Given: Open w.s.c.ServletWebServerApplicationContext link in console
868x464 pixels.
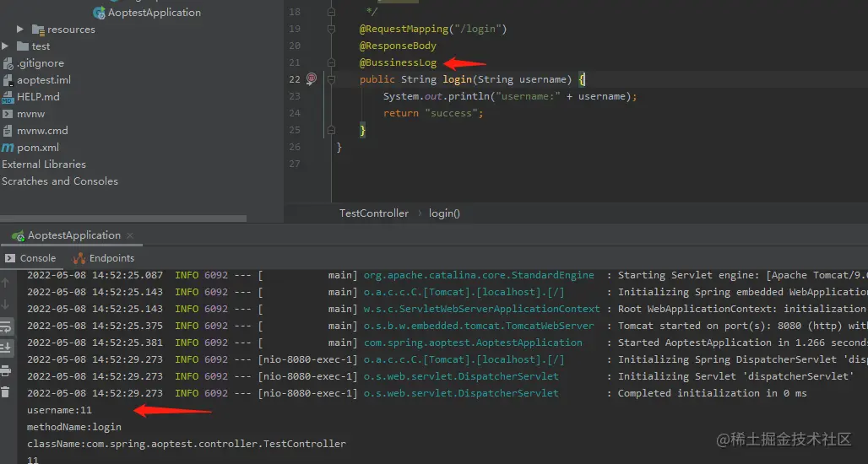Looking at the screenshot, I should [x=481, y=309].
